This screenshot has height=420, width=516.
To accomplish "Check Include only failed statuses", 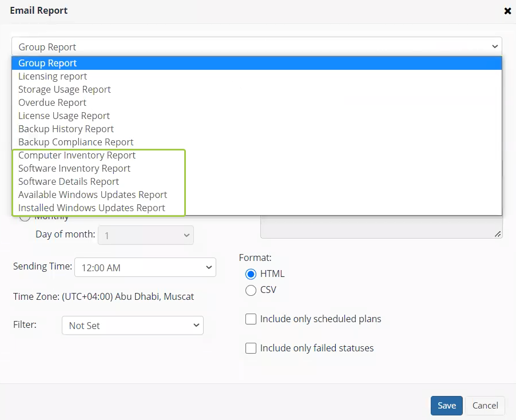I will pyautogui.click(x=251, y=348).
